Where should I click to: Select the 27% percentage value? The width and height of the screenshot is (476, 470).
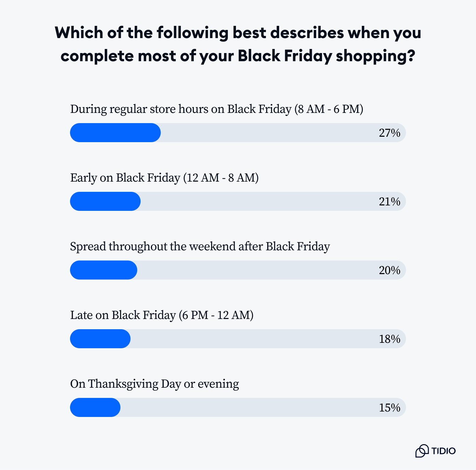point(390,133)
